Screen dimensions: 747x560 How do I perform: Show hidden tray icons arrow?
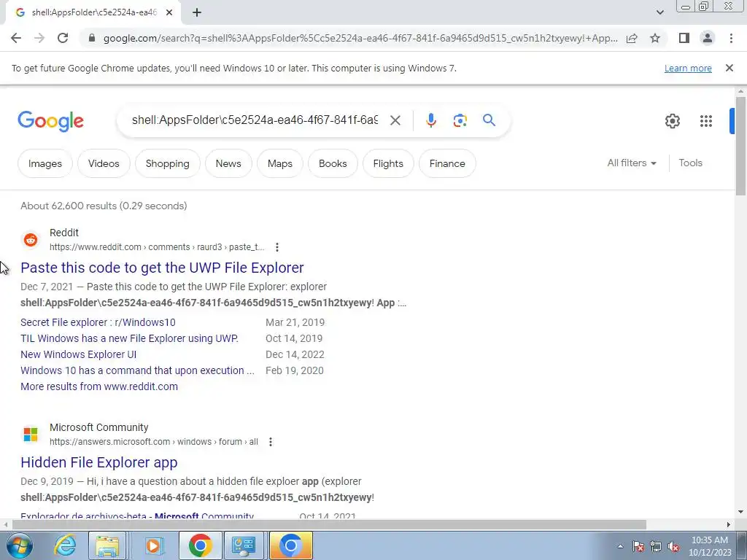620,546
